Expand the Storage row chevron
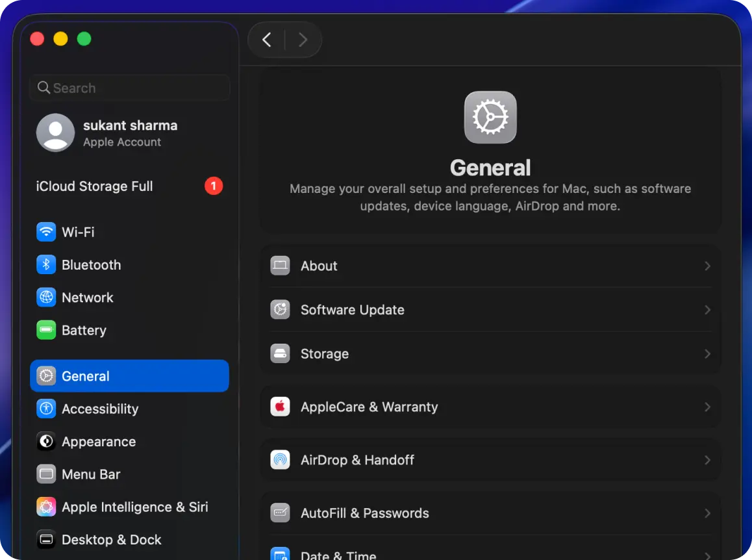Image resolution: width=752 pixels, height=560 pixels. click(707, 353)
